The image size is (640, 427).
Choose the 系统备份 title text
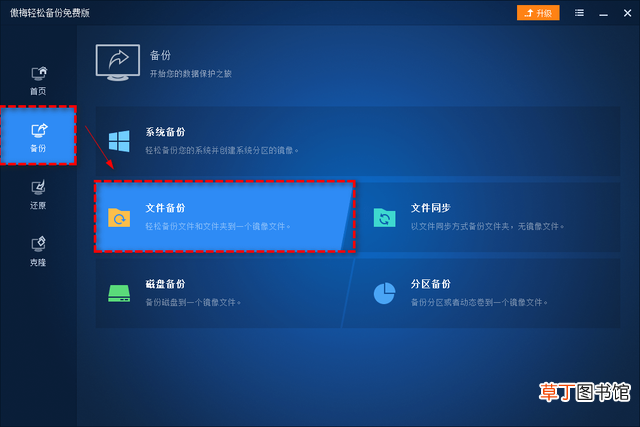tap(165, 132)
